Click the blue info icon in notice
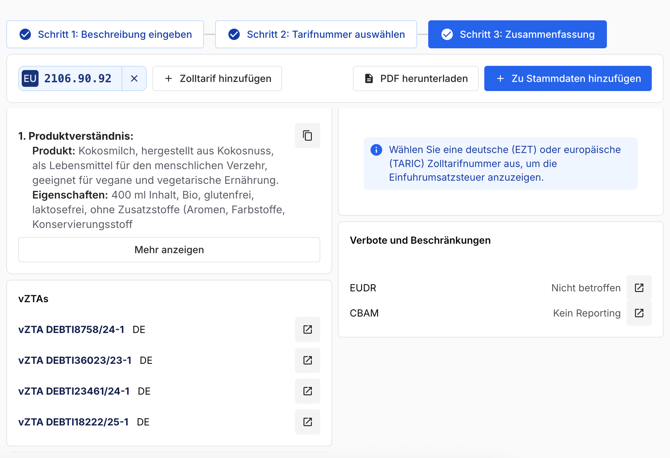 376,150
